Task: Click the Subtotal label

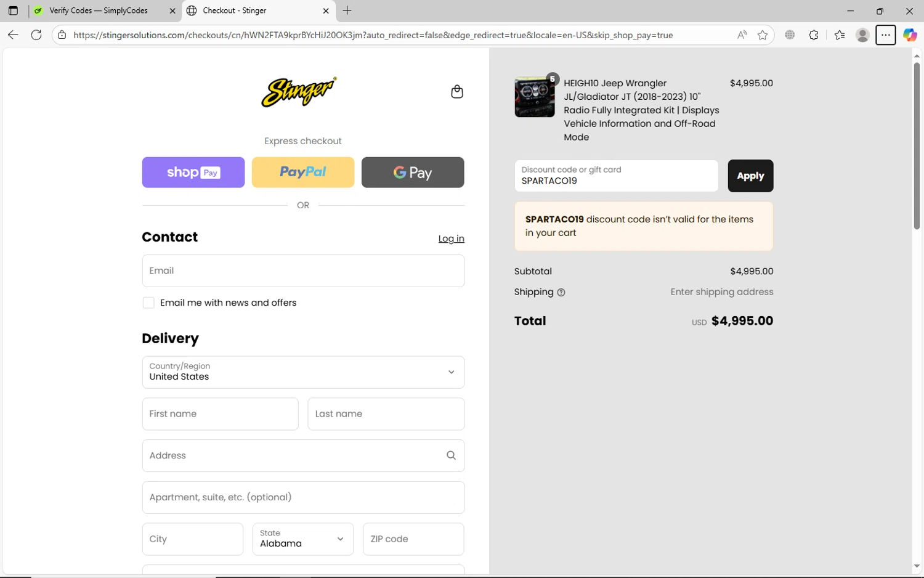Action: click(x=533, y=271)
